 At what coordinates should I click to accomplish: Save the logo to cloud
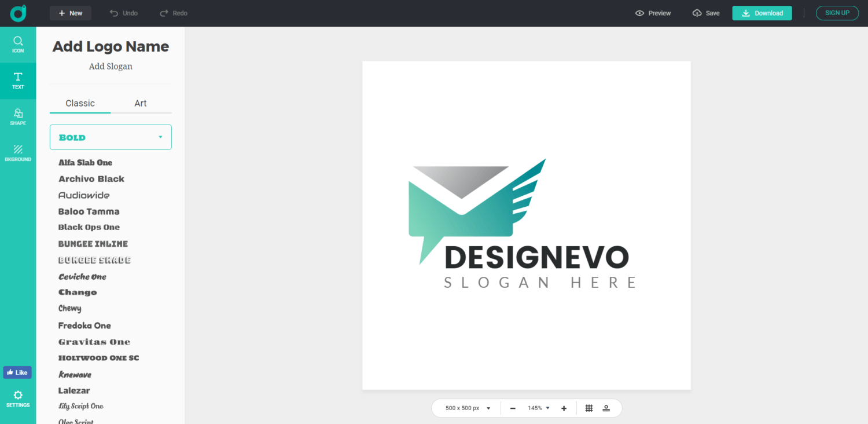(706, 13)
